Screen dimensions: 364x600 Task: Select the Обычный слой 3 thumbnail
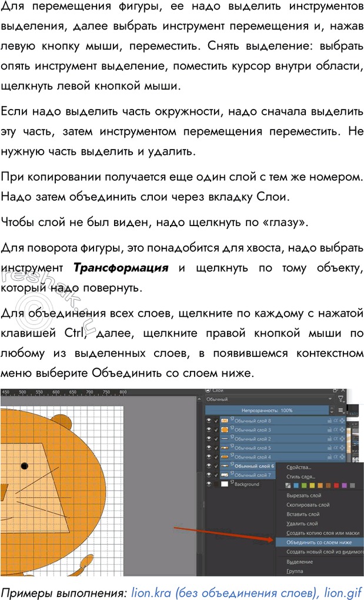pos(225,430)
